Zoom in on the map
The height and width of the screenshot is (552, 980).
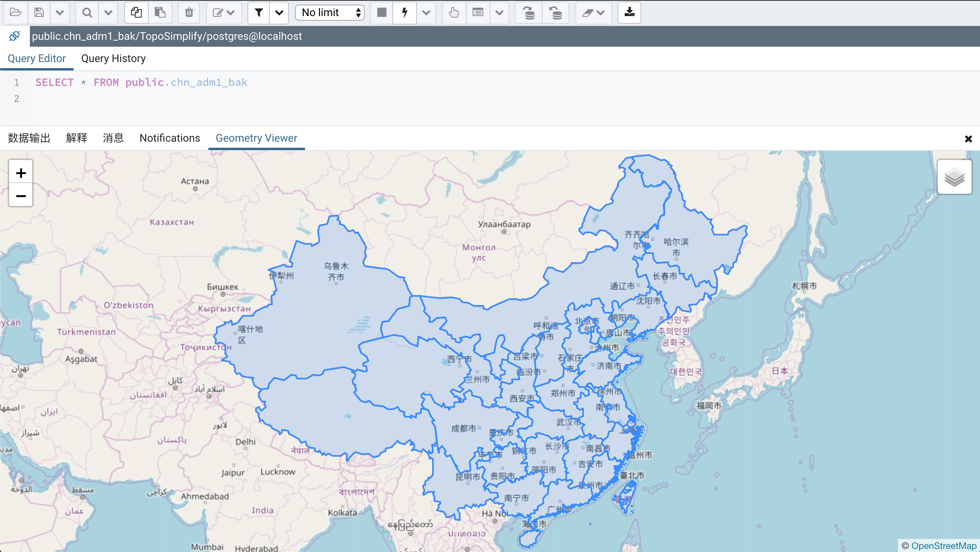21,173
